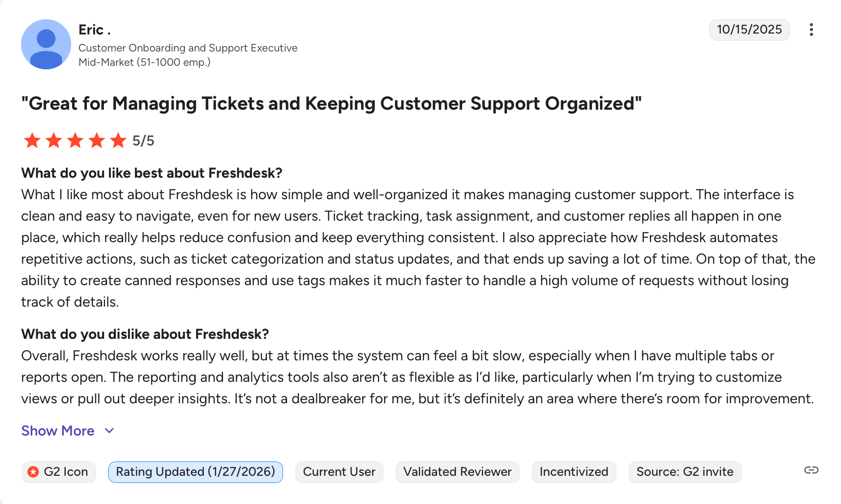Viewport: 841px width, 504px height.
Task: Click the 5/5 rating score text
Action: point(143,141)
